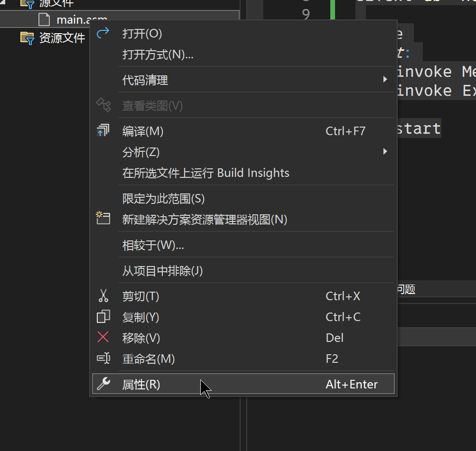The height and width of the screenshot is (451, 476).
Task: Select main.asm file in the tree
Action: (71, 20)
